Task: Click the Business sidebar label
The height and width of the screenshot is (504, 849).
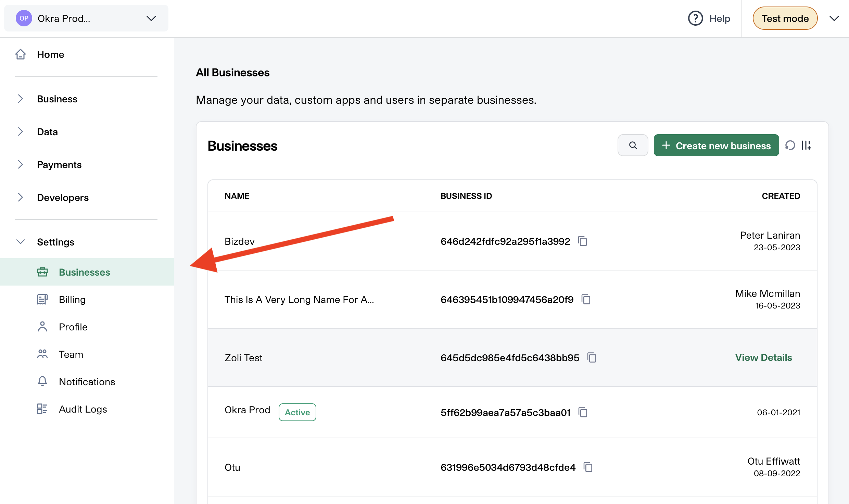Action: [57, 99]
